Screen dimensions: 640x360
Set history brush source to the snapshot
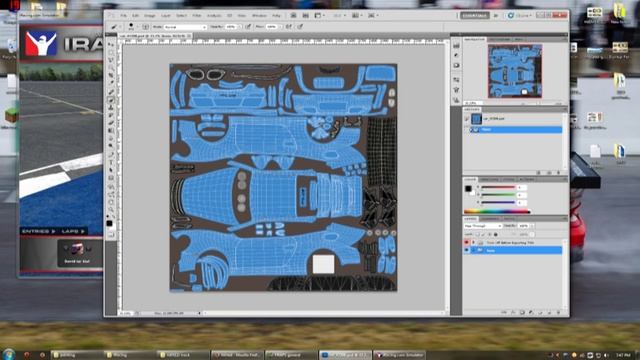pos(467,119)
